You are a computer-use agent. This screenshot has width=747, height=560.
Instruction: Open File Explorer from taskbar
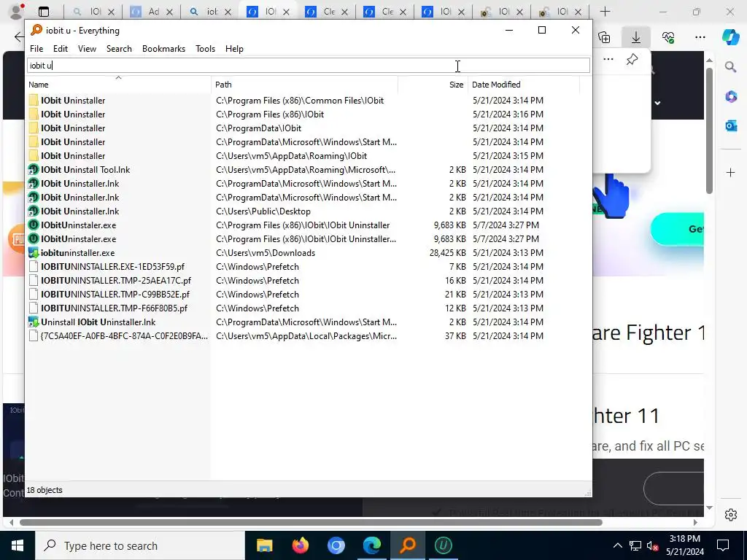point(264,545)
